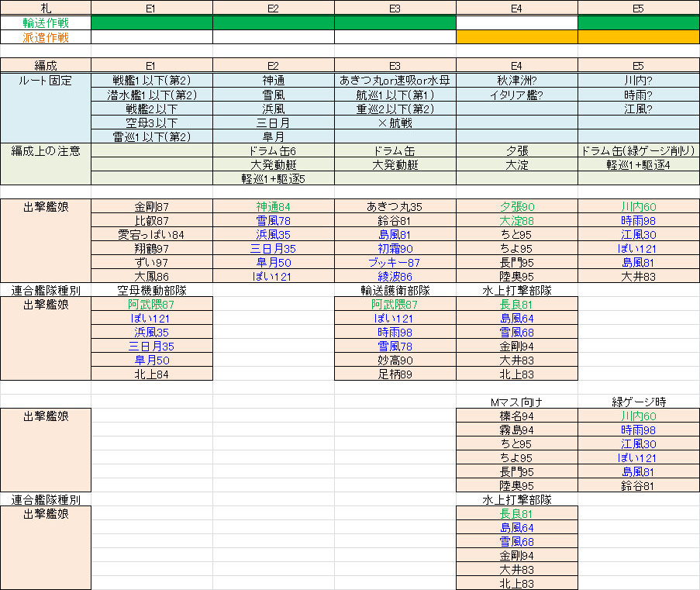700x590 pixels.
Task: Click the blank 輸送作戦 cell under E4
Action: click(x=517, y=22)
